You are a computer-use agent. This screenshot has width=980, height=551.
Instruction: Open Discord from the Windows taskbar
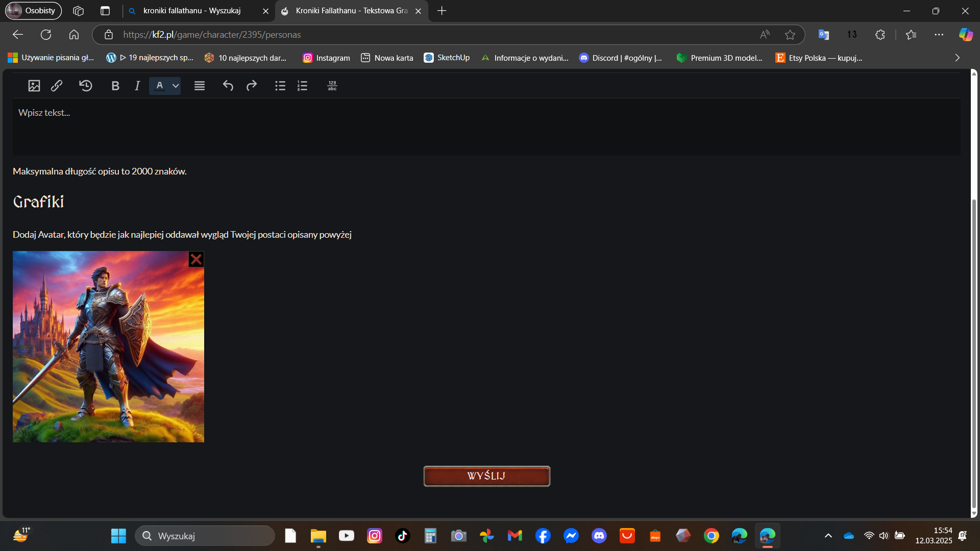click(x=599, y=536)
